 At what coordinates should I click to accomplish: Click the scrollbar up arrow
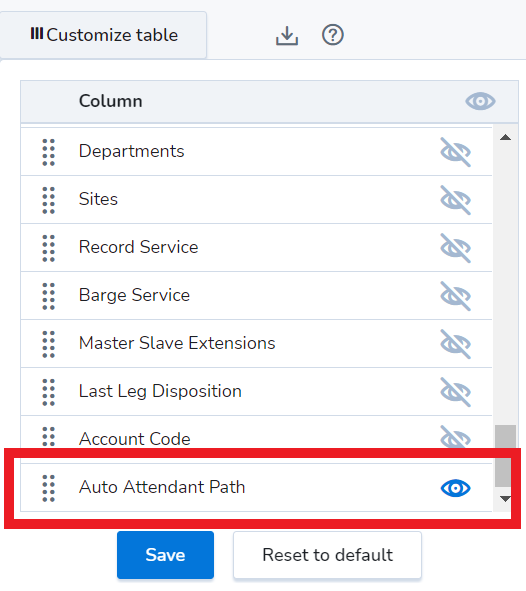point(505,138)
